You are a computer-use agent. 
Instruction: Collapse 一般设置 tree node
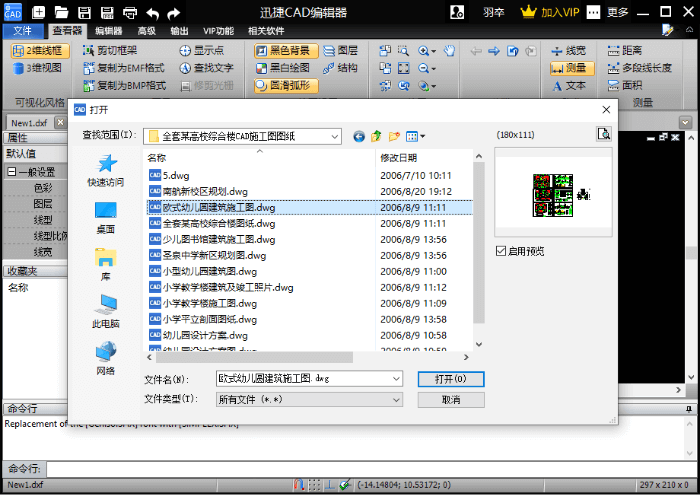coord(12,172)
